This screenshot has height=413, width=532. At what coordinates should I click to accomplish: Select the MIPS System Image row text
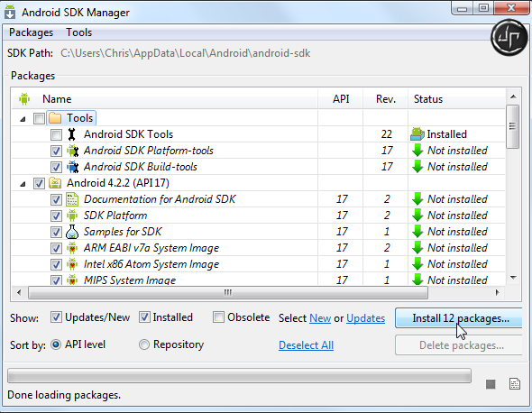(130, 280)
